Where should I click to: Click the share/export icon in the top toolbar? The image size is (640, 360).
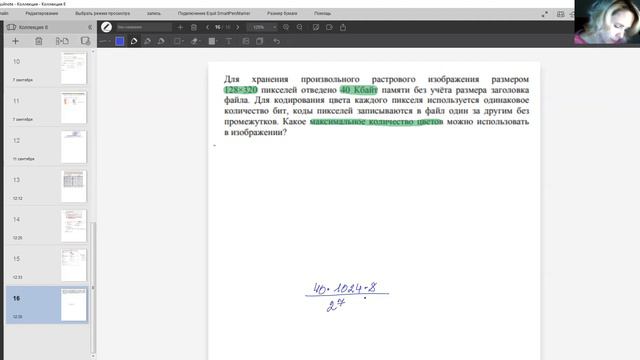pos(343,27)
